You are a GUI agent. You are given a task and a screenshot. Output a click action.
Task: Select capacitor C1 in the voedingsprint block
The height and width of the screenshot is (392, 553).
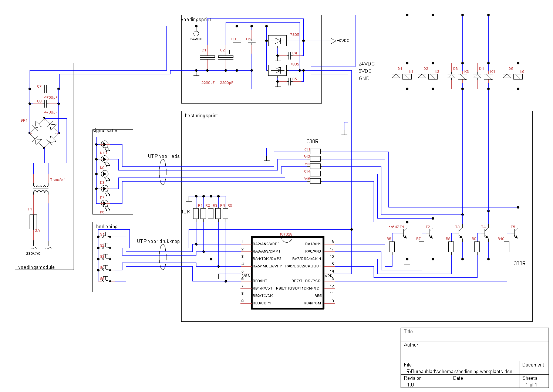coord(207,57)
